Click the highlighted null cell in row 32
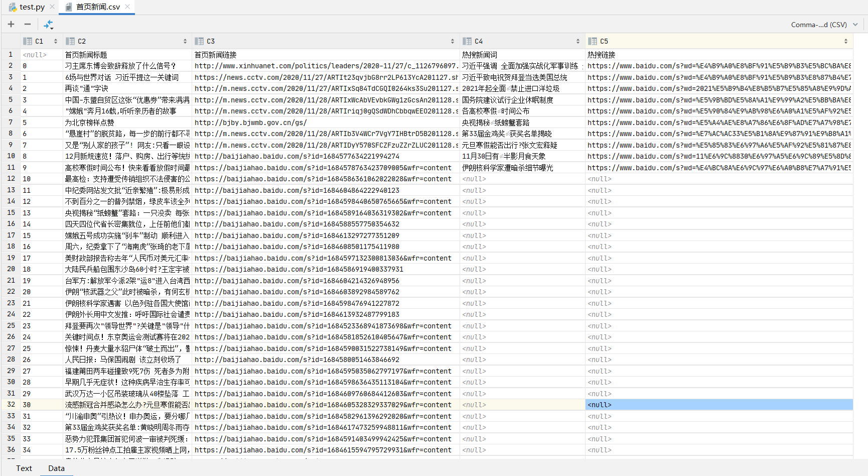 [718, 405]
